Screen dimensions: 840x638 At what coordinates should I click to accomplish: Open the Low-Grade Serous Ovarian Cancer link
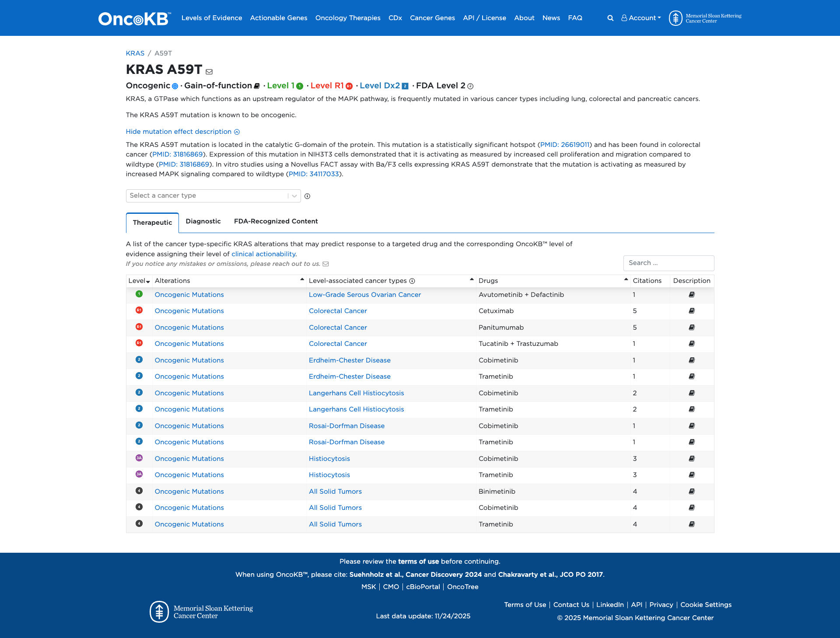click(364, 295)
